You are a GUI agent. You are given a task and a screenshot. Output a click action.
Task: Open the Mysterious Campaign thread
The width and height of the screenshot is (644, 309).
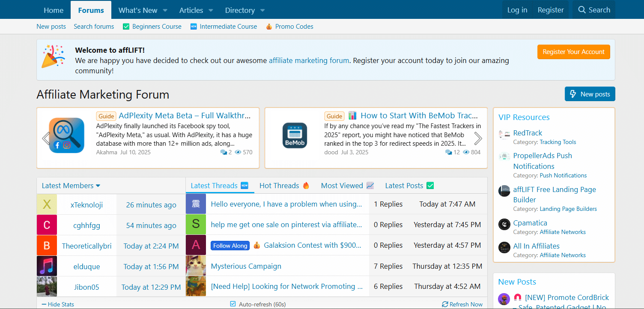[246, 266]
